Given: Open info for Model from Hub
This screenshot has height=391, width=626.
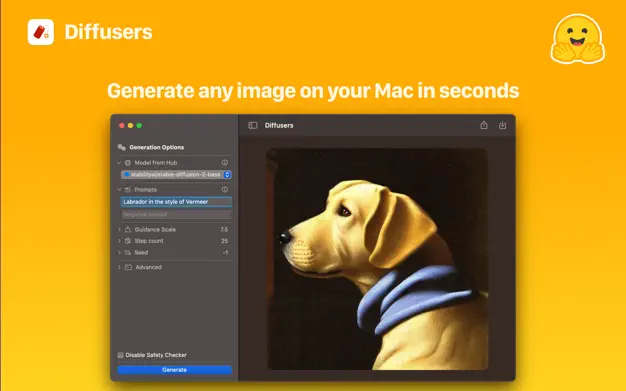Looking at the screenshot, I should pyautogui.click(x=225, y=163).
